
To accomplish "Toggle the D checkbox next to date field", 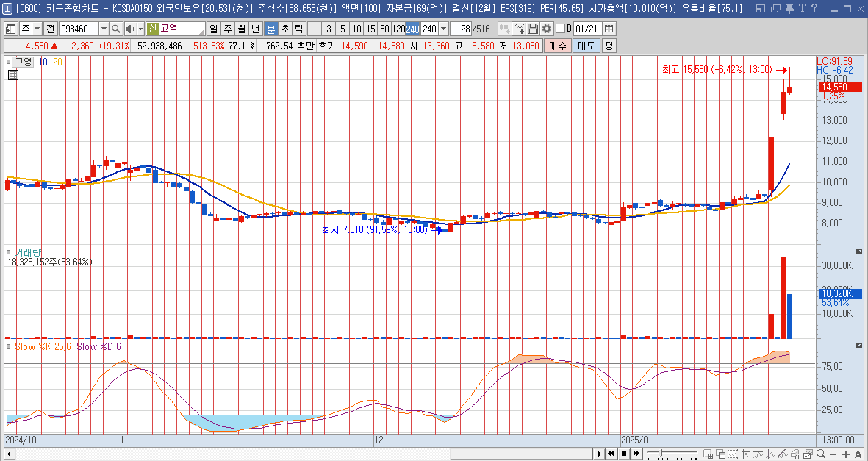I will click(560, 29).
